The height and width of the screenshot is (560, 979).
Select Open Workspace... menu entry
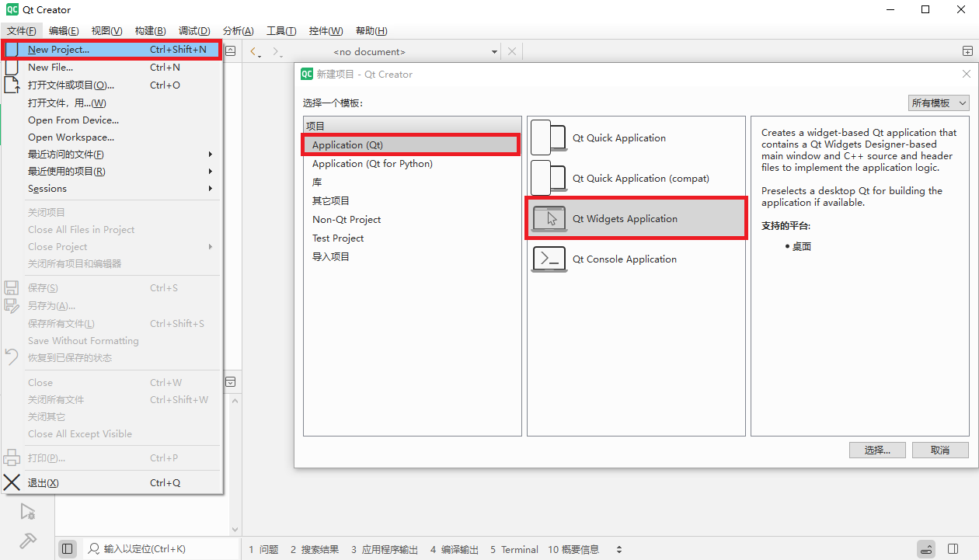(x=112, y=137)
